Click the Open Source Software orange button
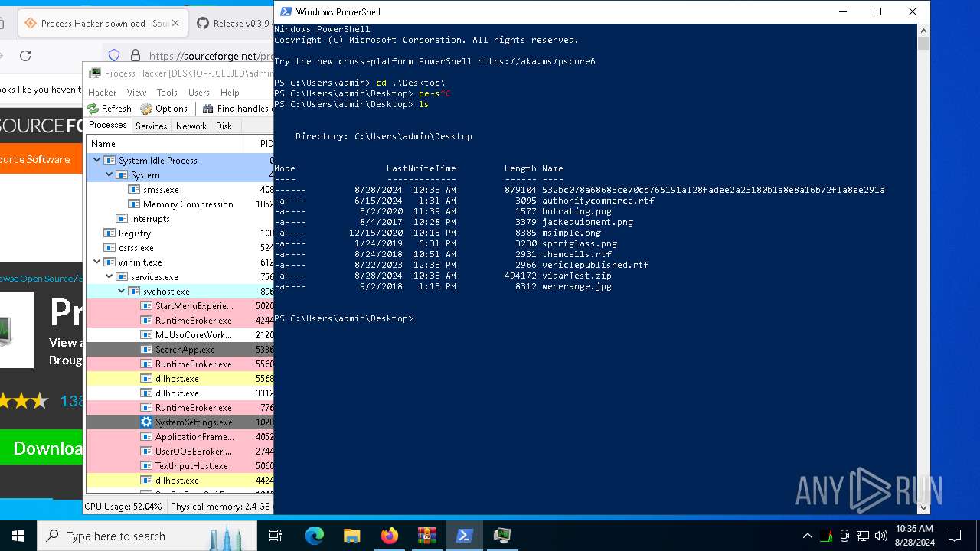Screen dimensions: 980x551 tap(41, 159)
